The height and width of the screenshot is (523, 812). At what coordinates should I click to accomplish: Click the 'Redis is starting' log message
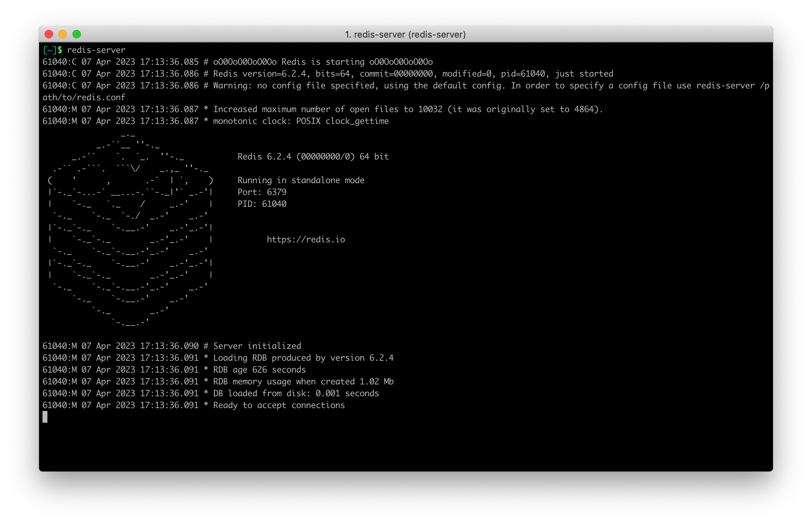(322, 62)
